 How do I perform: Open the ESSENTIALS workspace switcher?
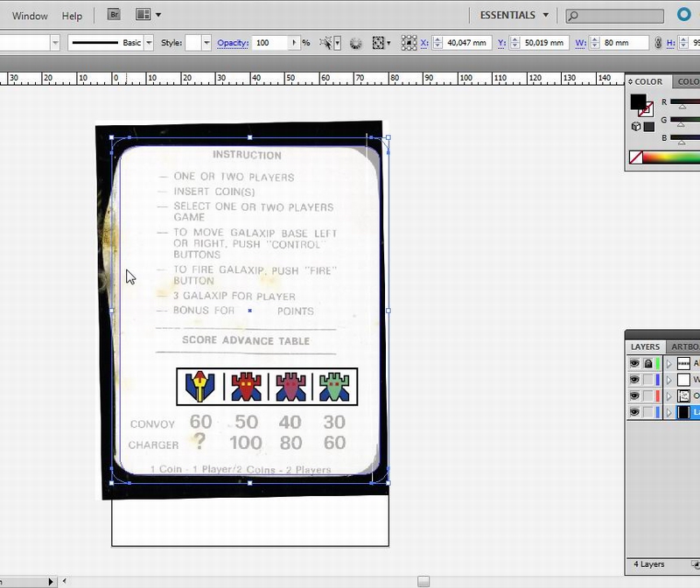click(514, 15)
